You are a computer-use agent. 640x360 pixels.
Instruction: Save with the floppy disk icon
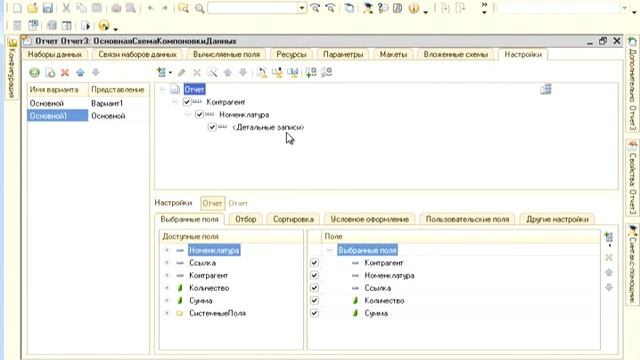(x=48, y=8)
